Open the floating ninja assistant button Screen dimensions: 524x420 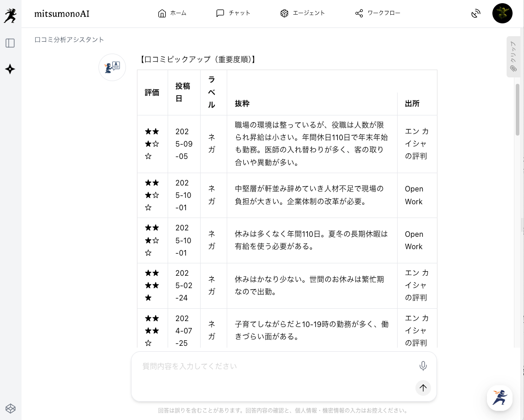tap(499, 398)
